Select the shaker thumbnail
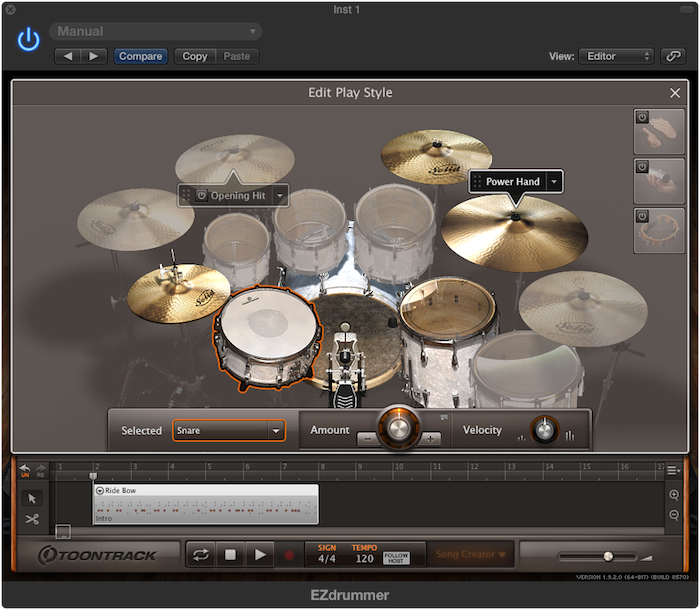 (659, 181)
